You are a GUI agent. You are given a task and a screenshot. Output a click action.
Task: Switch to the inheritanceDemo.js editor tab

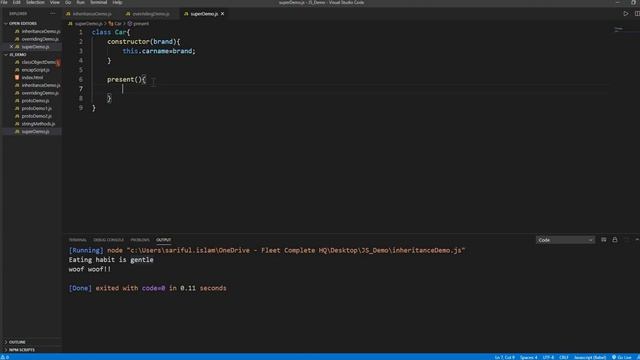tap(92, 14)
